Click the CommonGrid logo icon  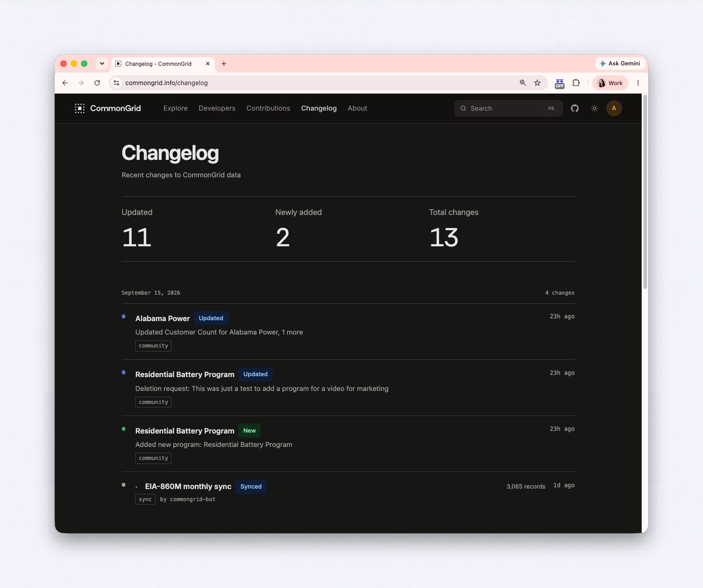(80, 108)
